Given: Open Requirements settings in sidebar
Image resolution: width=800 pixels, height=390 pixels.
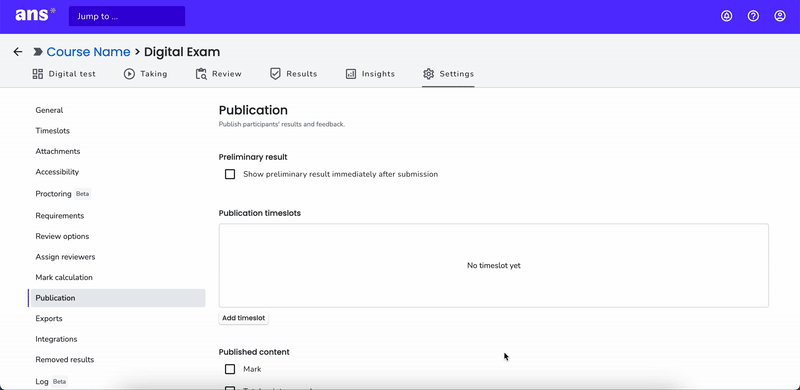Looking at the screenshot, I should click(60, 216).
